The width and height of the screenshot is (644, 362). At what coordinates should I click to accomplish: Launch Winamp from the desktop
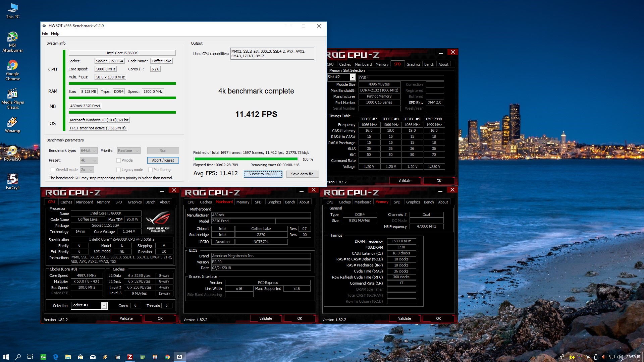(12, 125)
